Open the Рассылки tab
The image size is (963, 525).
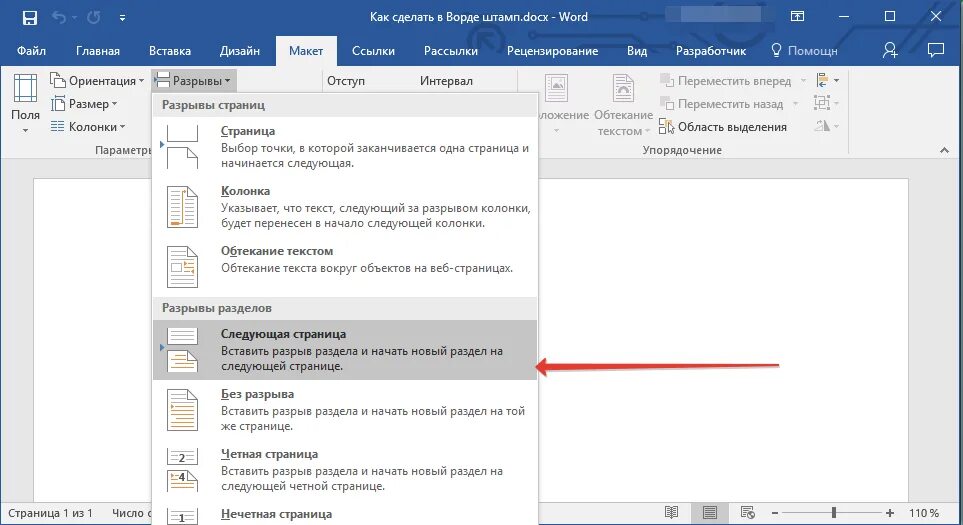coord(451,51)
